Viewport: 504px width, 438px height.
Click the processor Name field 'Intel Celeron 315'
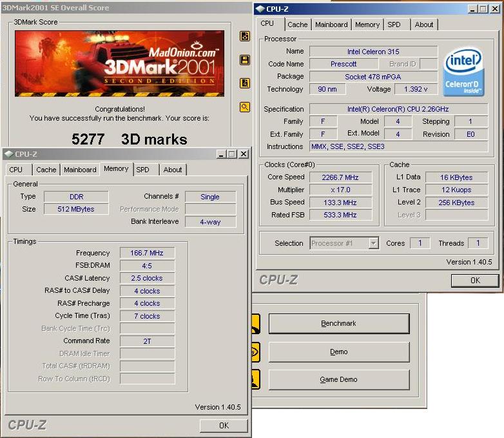click(x=373, y=52)
